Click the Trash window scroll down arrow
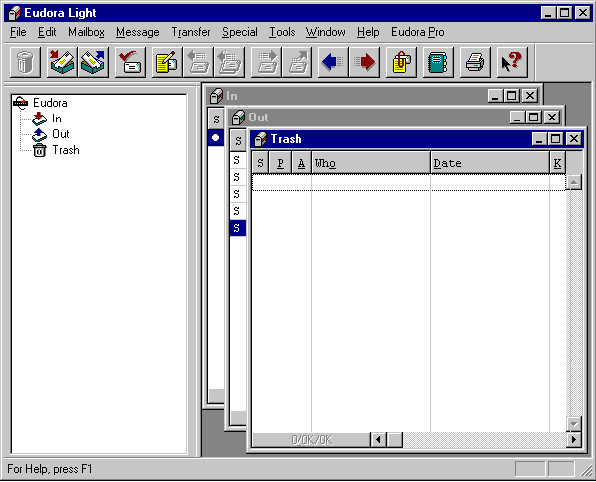The height and width of the screenshot is (482, 596). (574, 424)
